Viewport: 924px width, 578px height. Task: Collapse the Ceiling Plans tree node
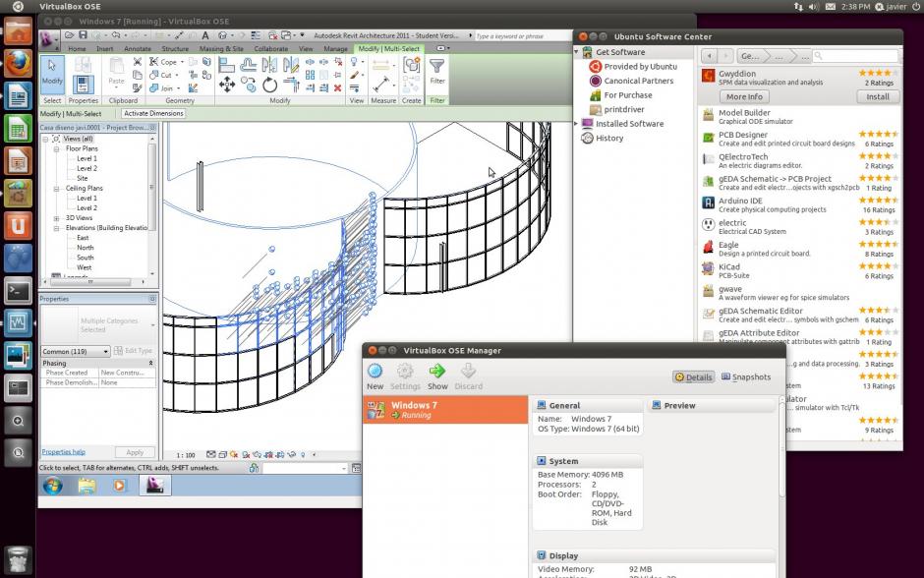pyautogui.click(x=57, y=189)
